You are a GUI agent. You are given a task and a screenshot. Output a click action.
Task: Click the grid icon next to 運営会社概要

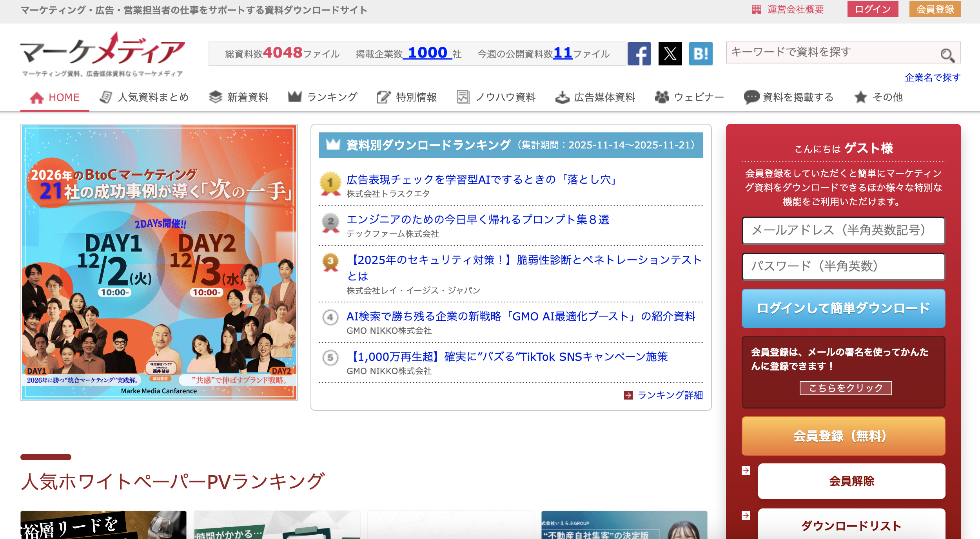(756, 9)
